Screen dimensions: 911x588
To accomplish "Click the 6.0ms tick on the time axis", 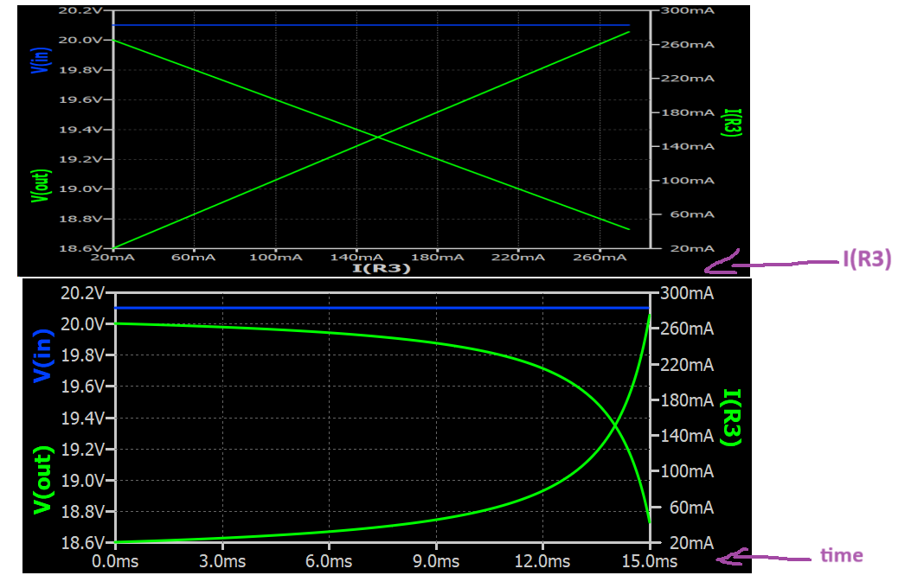I will 329,561.
